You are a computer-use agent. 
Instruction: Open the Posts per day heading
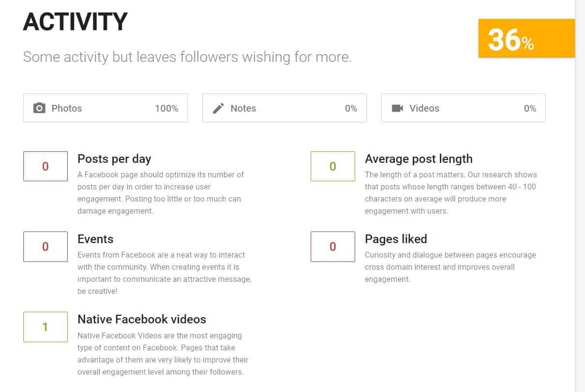click(x=114, y=159)
